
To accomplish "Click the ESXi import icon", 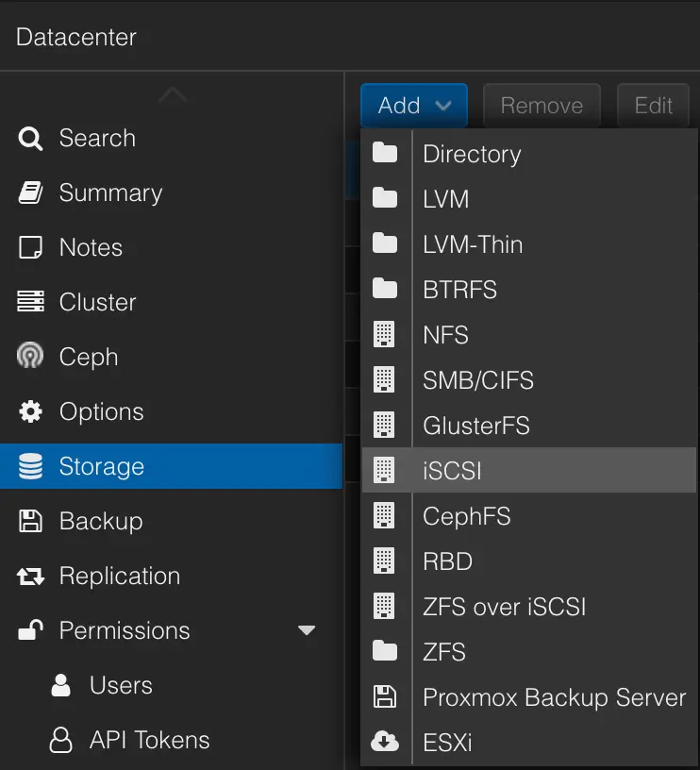I will click(x=386, y=743).
